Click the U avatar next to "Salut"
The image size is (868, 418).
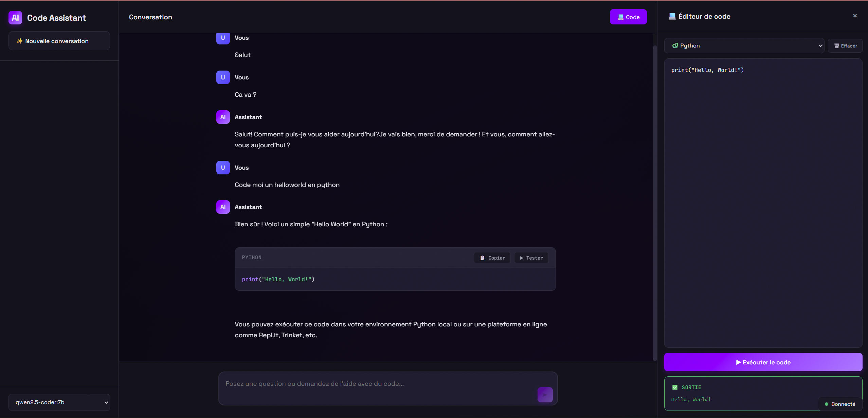click(x=223, y=38)
